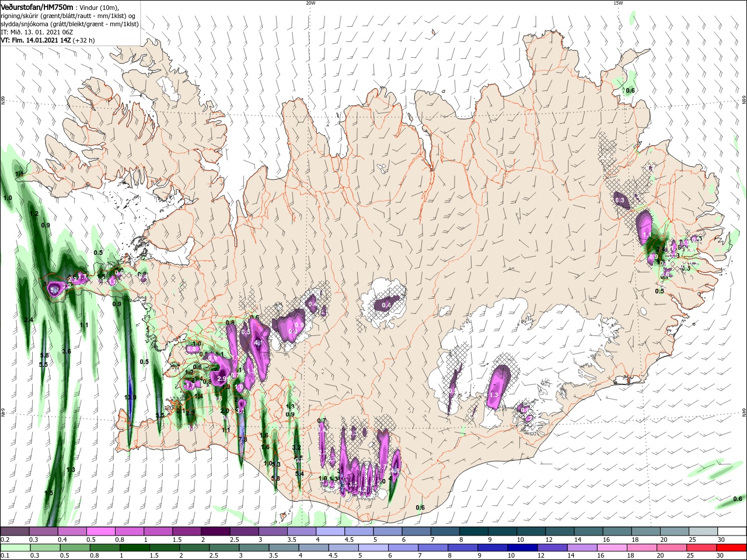This screenshot has width=747, height=560.
Task: Click the 20W longitude label
Action: 310,3
